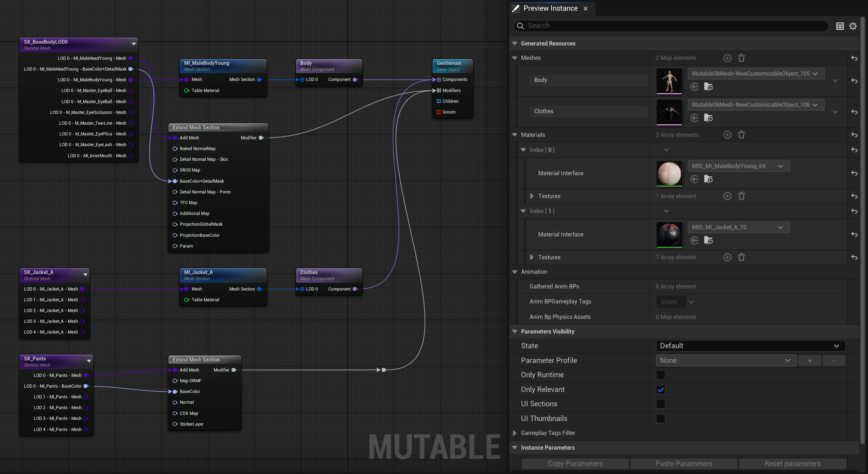Use selected asset for MID_MI_Jacket_A_70 slot
868x474 pixels.
point(695,240)
